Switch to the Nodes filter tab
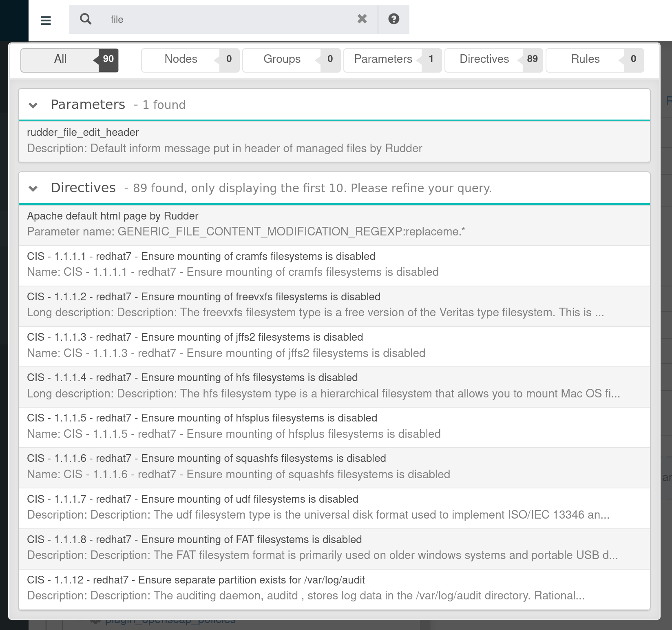 click(x=181, y=60)
